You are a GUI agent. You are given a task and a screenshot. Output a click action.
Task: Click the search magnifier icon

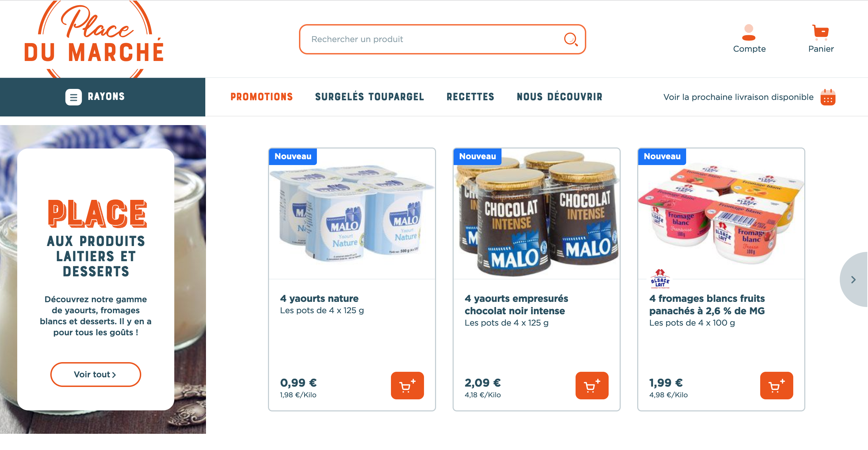[571, 39]
